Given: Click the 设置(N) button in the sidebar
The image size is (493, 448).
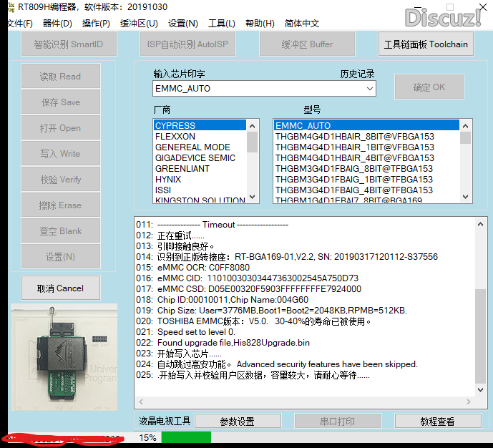Looking at the screenshot, I should (61, 257).
